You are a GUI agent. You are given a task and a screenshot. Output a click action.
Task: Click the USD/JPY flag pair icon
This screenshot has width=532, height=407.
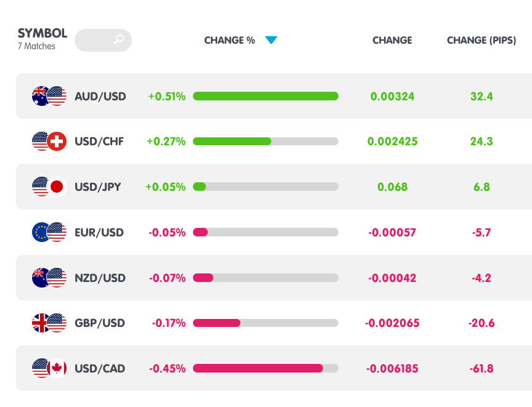49,187
